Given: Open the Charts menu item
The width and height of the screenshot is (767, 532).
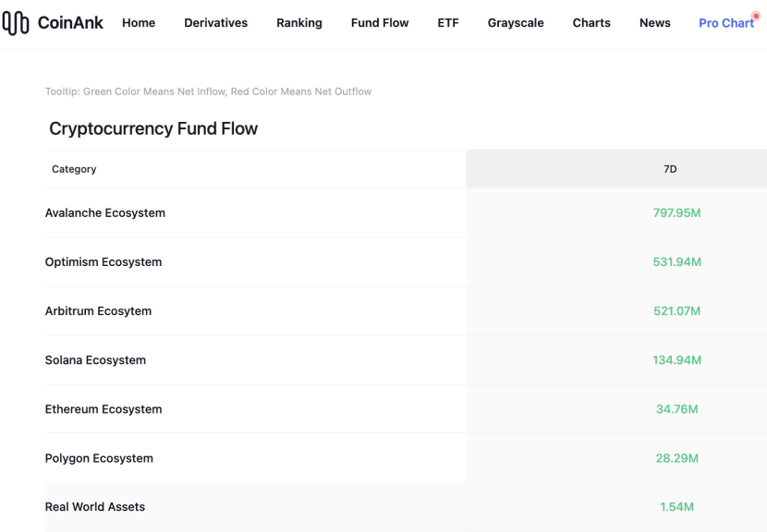Looking at the screenshot, I should [x=591, y=23].
